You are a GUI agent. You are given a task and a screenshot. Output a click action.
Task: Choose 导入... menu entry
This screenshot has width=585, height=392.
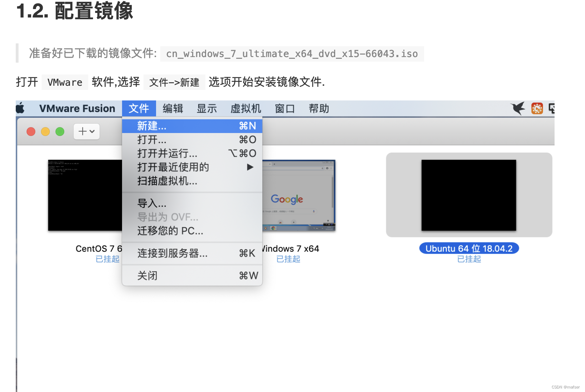192,203
